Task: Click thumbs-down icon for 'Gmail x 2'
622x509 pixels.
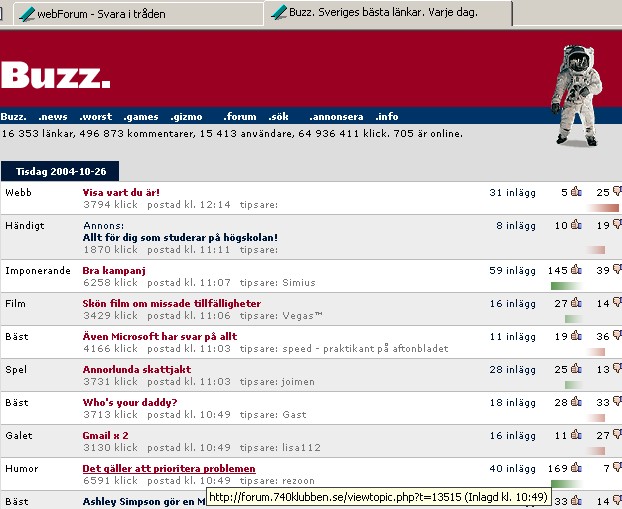Action: [617, 435]
